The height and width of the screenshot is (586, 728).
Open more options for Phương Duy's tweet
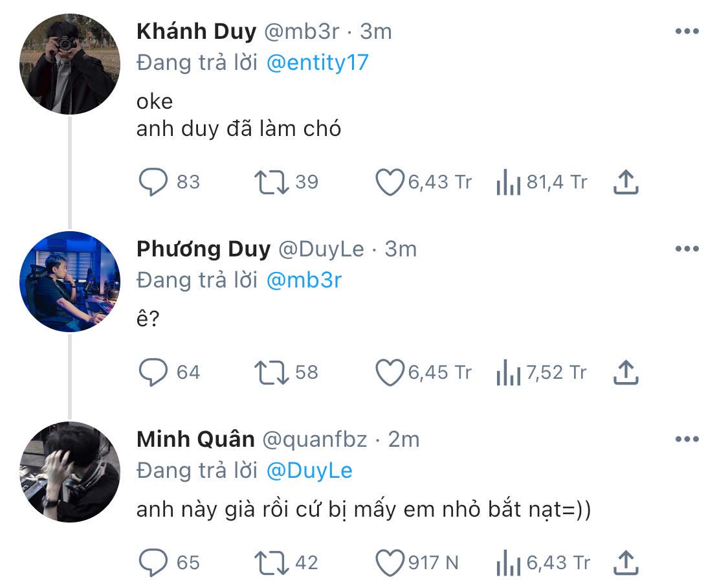pyautogui.click(x=687, y=249)
